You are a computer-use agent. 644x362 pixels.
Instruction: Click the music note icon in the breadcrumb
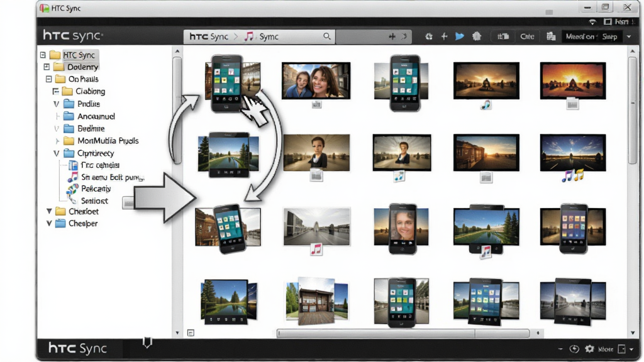click(249, 36)
